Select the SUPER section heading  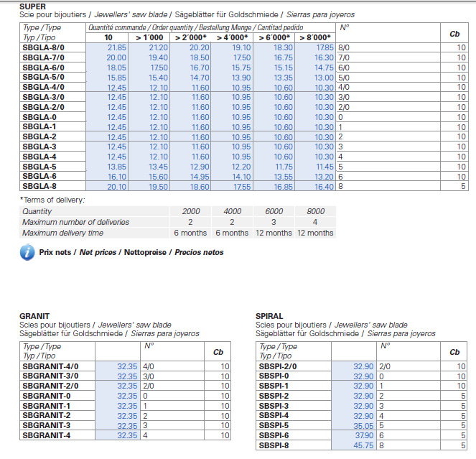32,6
